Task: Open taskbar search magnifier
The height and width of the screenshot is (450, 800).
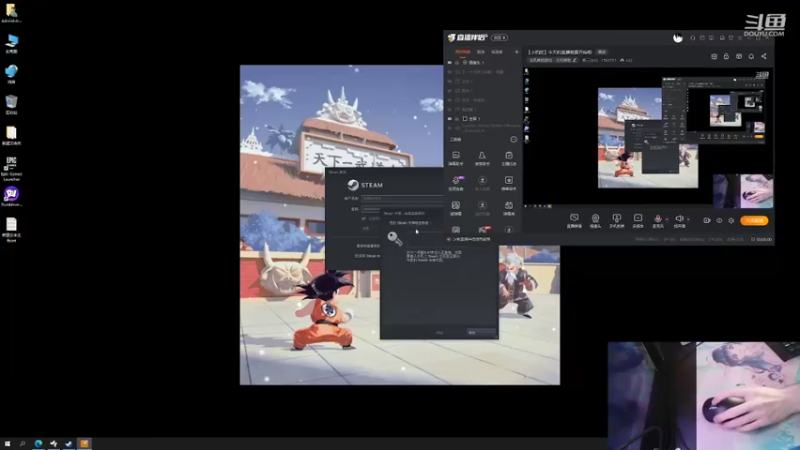Action: [22, 444]
